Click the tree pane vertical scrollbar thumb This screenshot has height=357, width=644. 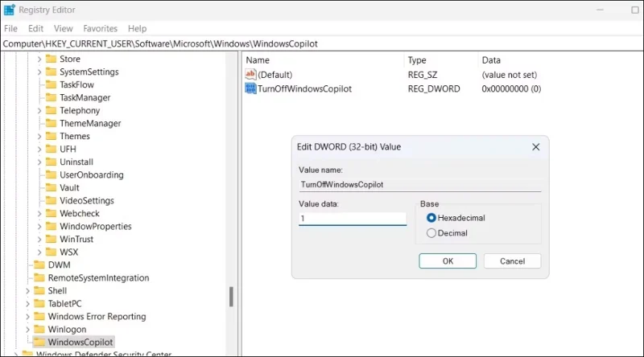(x=231, y=297)
